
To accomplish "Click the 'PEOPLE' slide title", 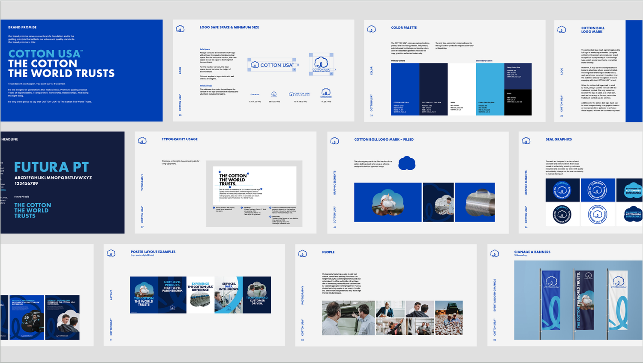I will tap(328, 252).
